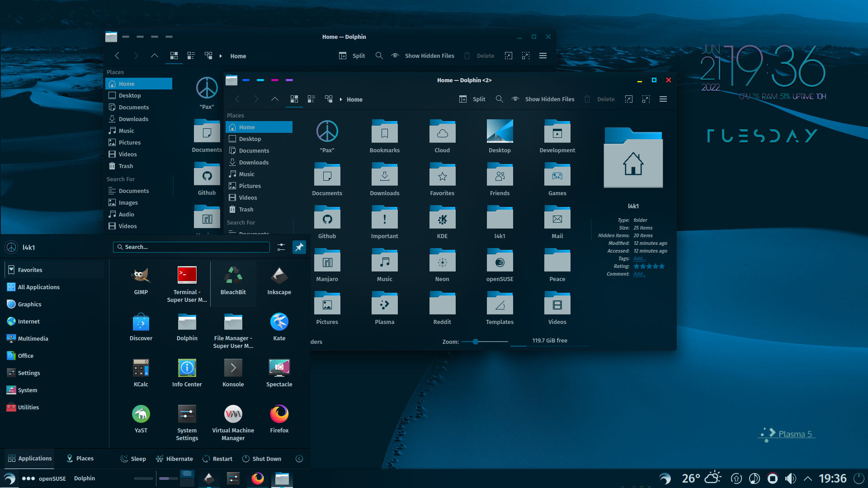Select the Graphics category in launcher
Screen dimensions: 868x488
(x=54, y=304)
